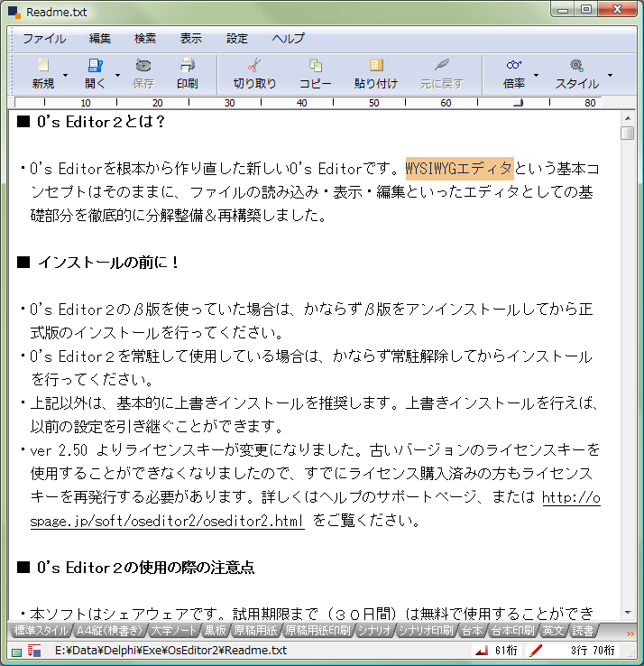Open the dropdown arrow next to 倍率
Image resolution: width=644 pixels, height=666 pixels.
click(x=536, y=75)
